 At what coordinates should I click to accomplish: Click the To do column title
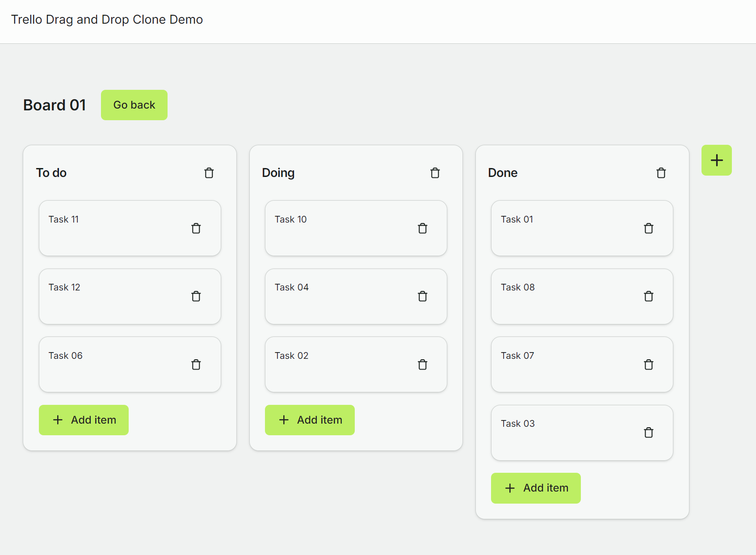pyautogui.click(x=51, y=173)
